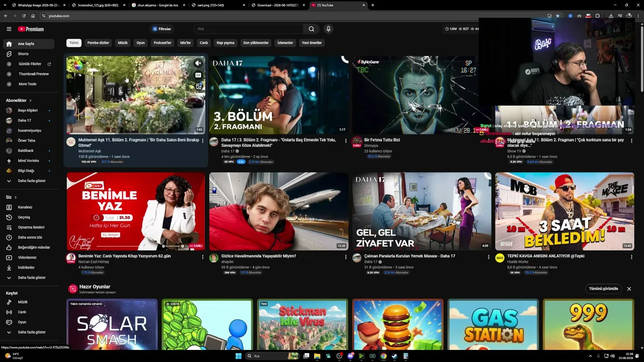The image size is (644, 362).
Task: Select the Tümü filter chip
Action: (74, 43)
